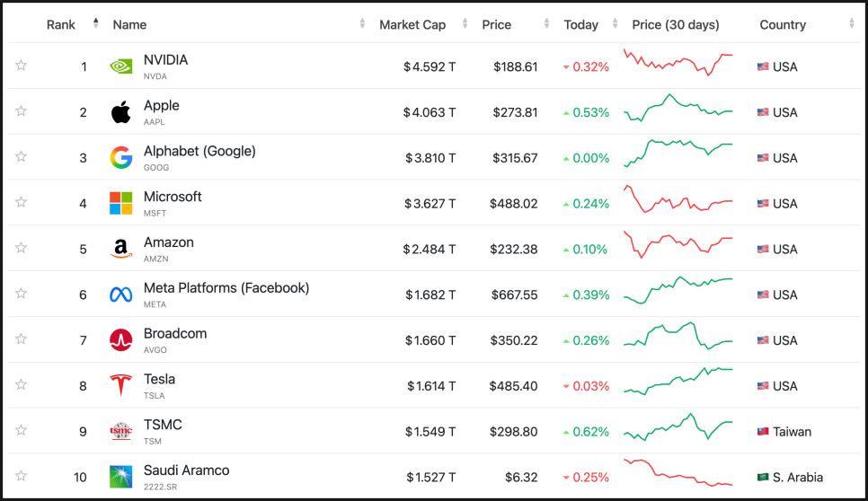Toggle the star next to Microsoft
The image size is (868, 501).
(21, 202)
